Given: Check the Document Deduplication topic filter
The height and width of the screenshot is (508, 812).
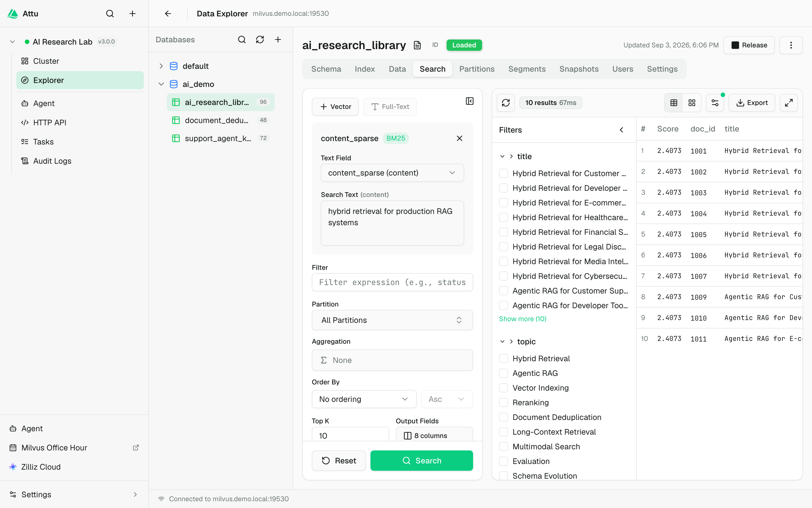Looking at the screenshot, I should coord(503,417).
